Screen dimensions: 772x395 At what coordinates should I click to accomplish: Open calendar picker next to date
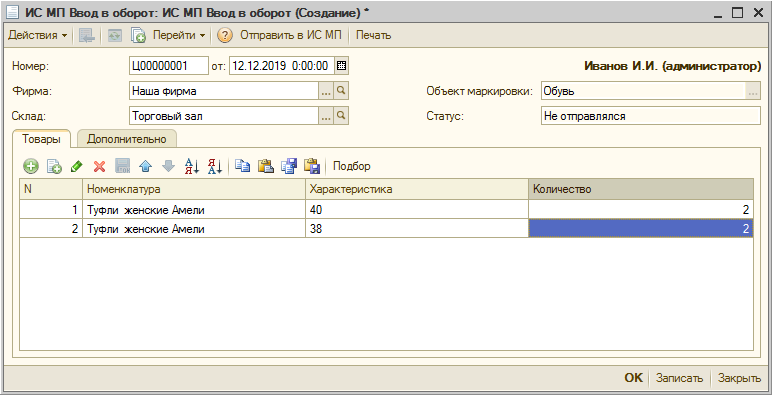(341, 66)
